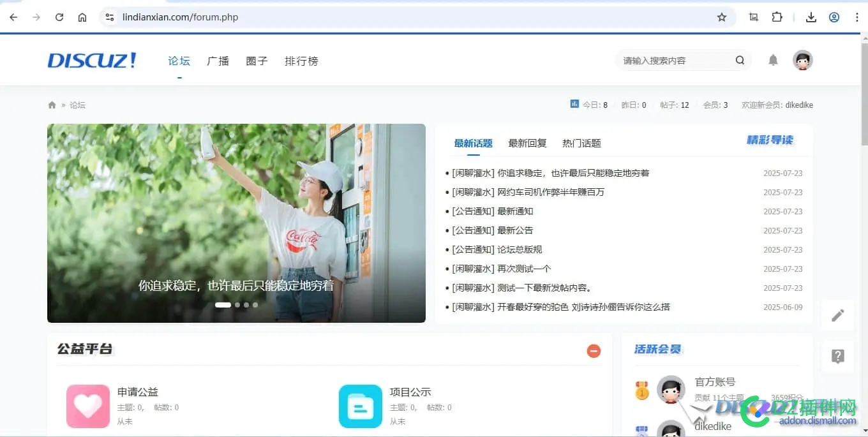The height and width of the screenshot is (437, 868).
Task: Open the quick post pencil icon
Action: [838, 315]
